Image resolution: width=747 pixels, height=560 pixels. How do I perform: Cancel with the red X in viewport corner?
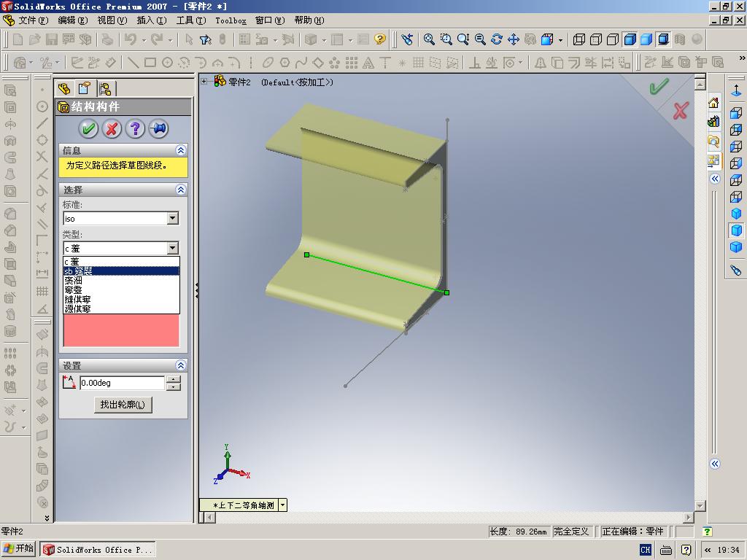[681, 111]
